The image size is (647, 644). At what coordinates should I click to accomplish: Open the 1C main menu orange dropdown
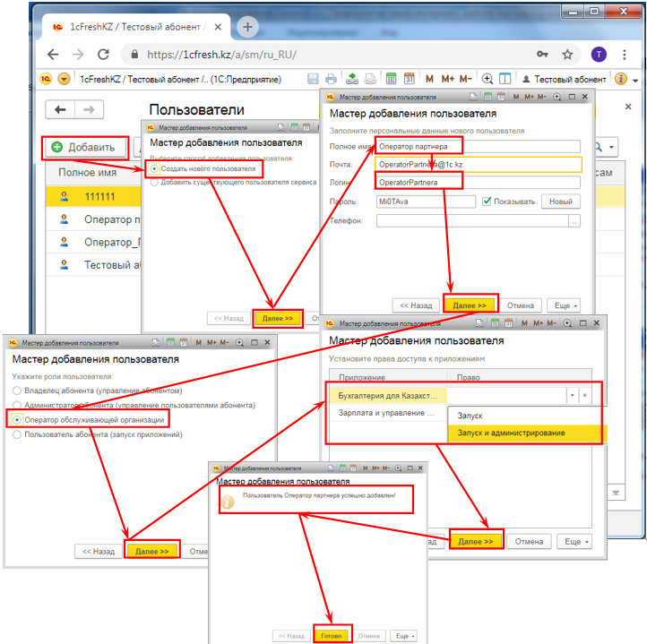click(64, 79)
